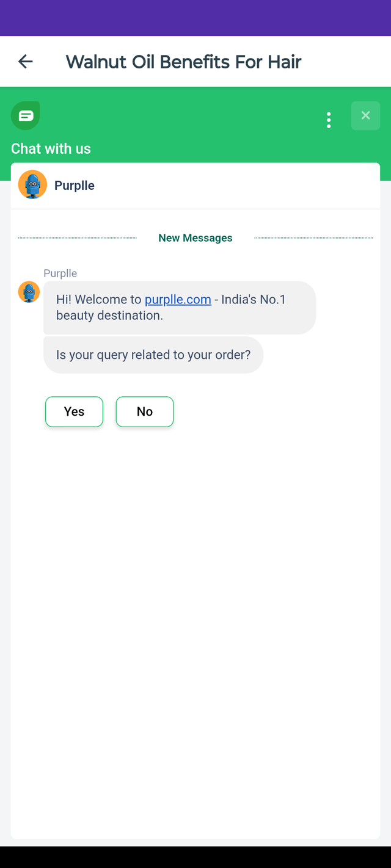Close the chat widget with the X
Image resolution: width=391 pixels, height=868 pixels.
(x=365, y=115)
